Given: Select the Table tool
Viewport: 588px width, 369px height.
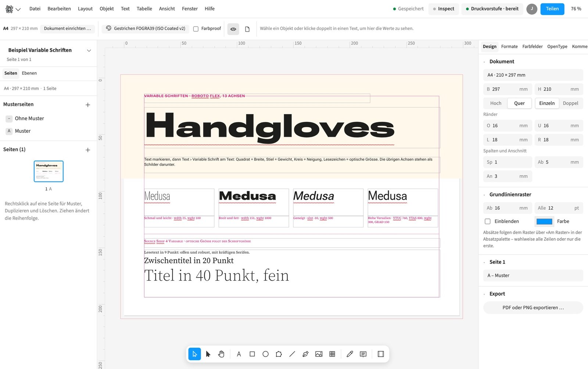Looking at the screenshot, I should 332,354.
